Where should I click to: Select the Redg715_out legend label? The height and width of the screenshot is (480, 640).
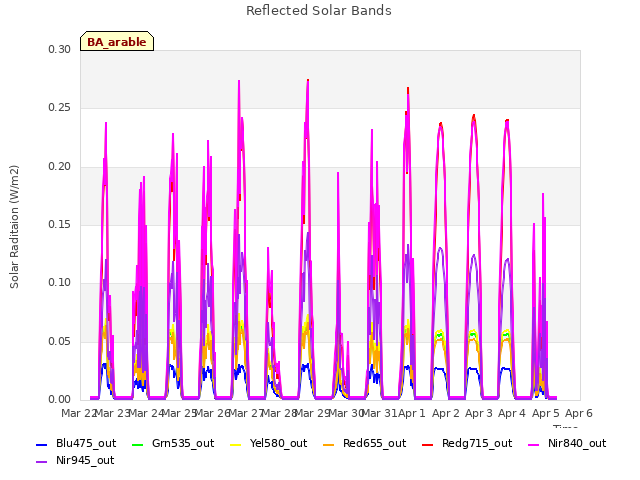(x=477, y=443)
